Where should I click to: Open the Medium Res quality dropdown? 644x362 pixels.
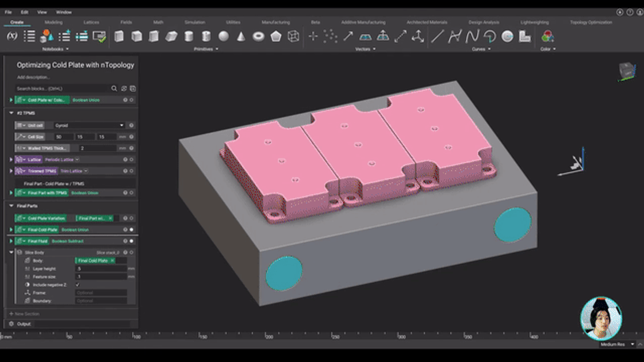coord(618,344)
